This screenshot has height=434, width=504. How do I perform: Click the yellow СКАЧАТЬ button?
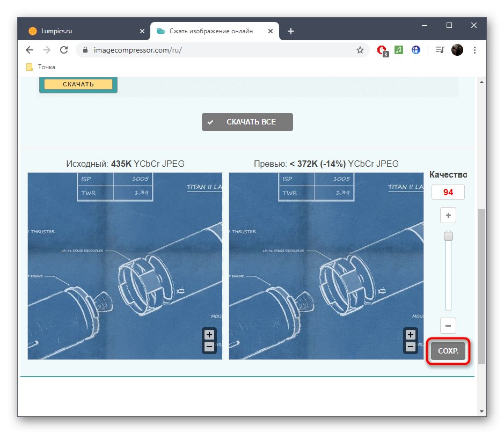pyautogui.click(x=78, y=84)
